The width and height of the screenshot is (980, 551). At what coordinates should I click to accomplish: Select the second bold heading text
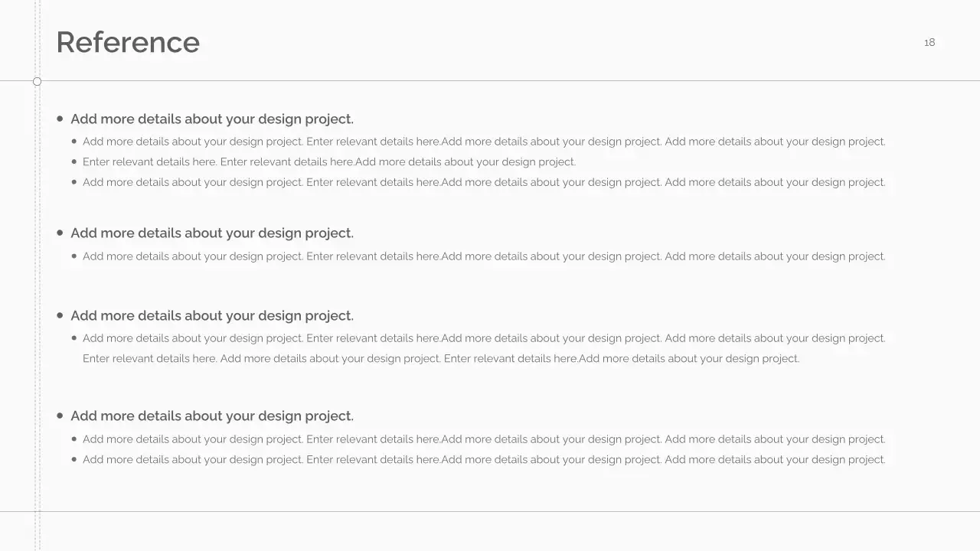tap(212, 233)
